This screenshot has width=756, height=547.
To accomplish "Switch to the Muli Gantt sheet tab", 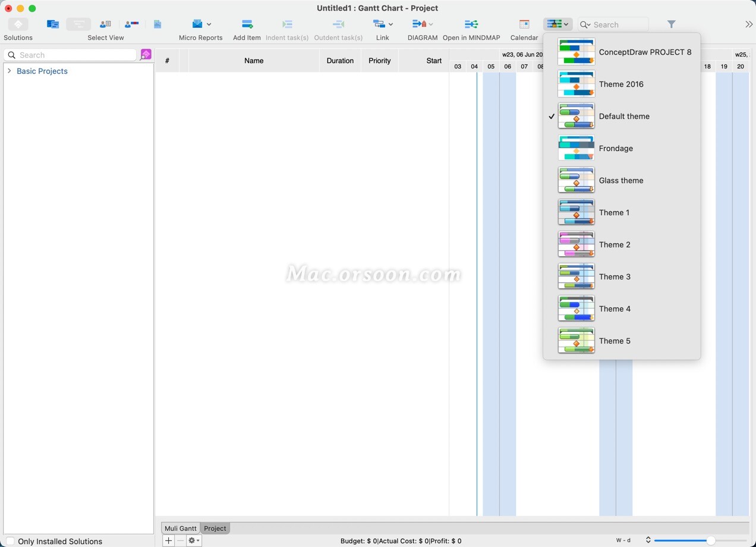I will coord(181,528).
